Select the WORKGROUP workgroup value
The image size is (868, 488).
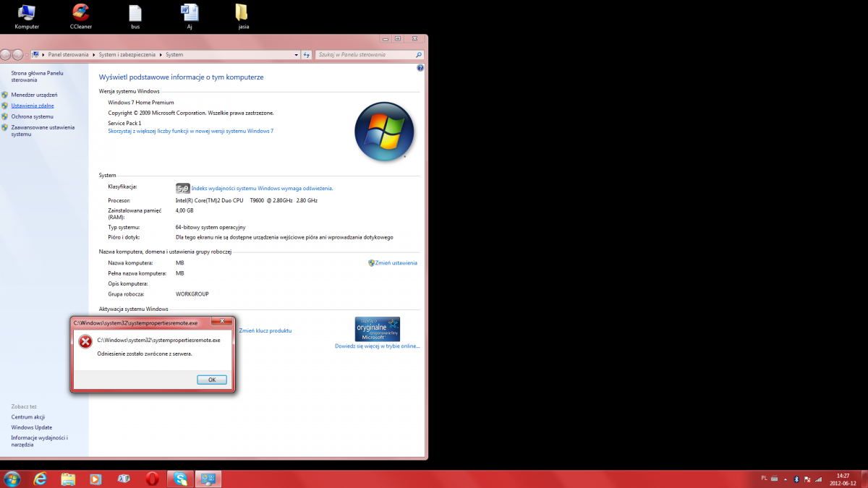192,294
